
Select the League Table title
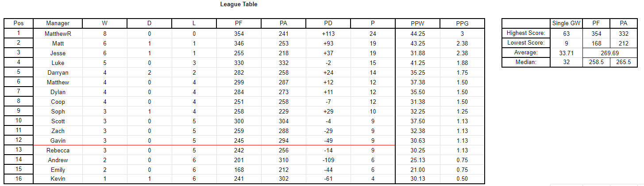(239, 4)
